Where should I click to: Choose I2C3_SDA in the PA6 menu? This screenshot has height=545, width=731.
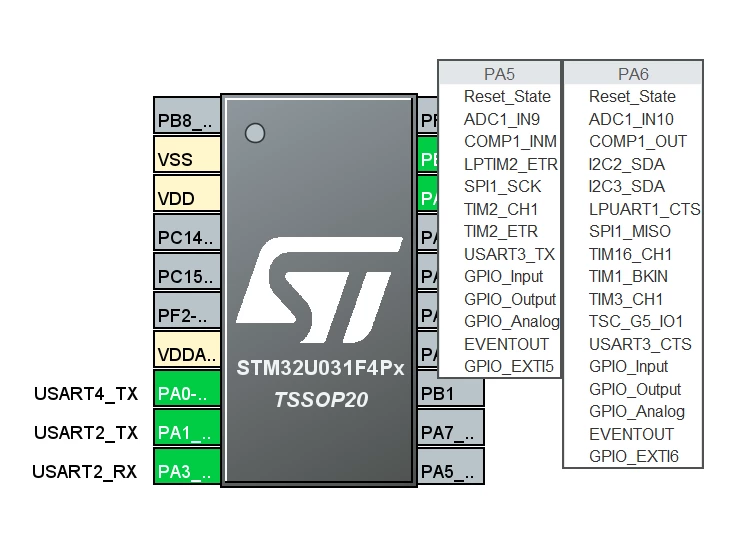pyautogui.click(x=633, y=186)
